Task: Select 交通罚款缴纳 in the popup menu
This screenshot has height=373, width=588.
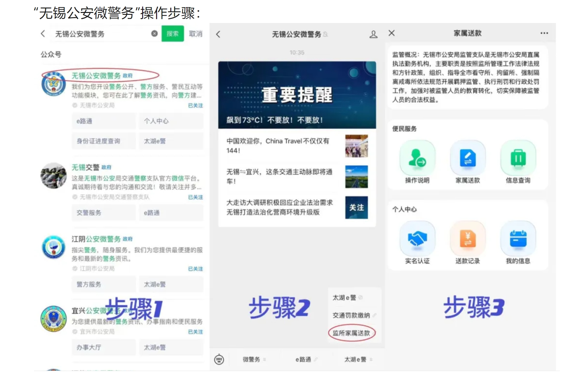Action: point(355,315)
